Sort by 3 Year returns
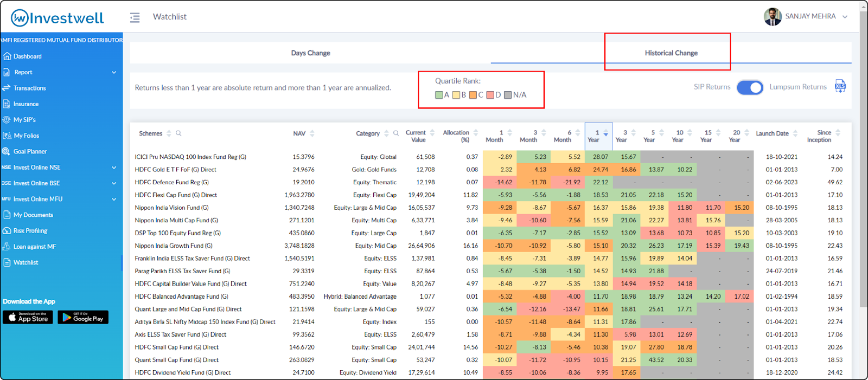868x380 pixels. (x=633, y=132)
